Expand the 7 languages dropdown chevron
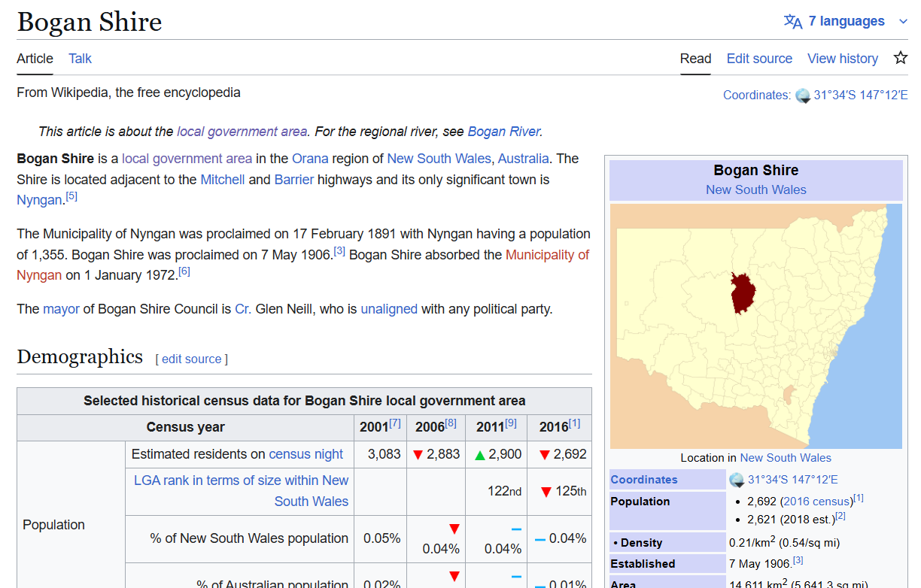Image resolution: width=921 pixels, height=588 pixels. pos(903,22)
